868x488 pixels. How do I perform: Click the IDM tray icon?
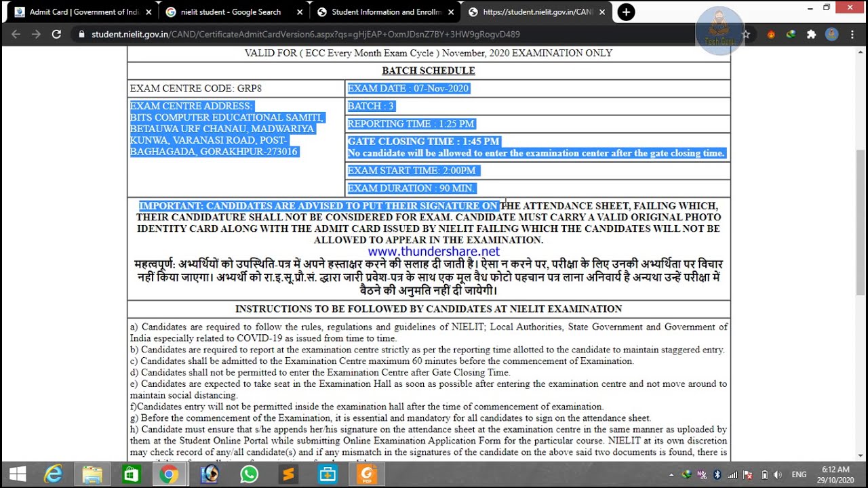[687, 474]
